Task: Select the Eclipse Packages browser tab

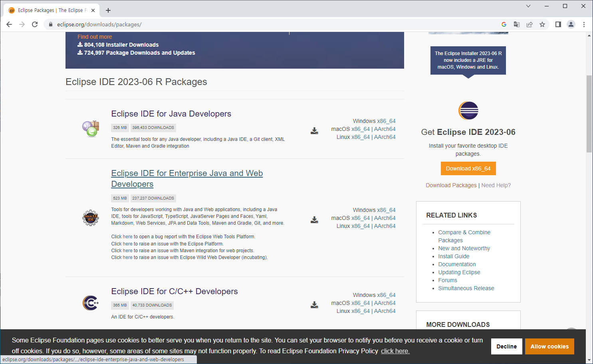Action: click(x=52, y=10)
